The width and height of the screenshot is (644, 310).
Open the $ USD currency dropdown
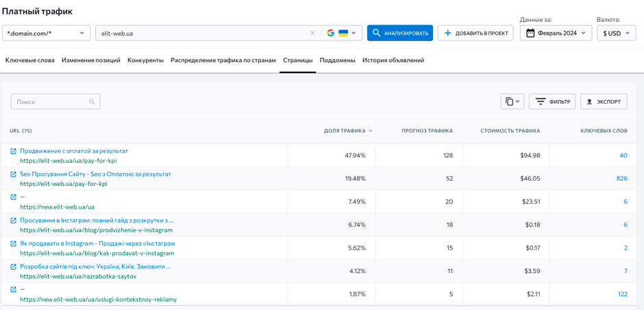point(617,34)
